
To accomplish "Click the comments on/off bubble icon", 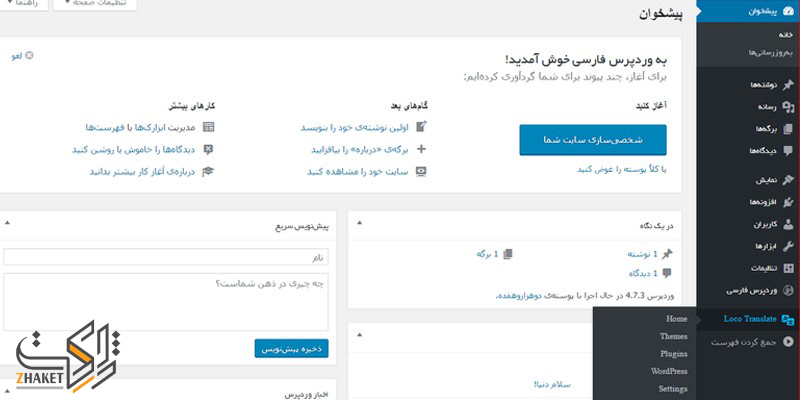I will click(208, 149).
